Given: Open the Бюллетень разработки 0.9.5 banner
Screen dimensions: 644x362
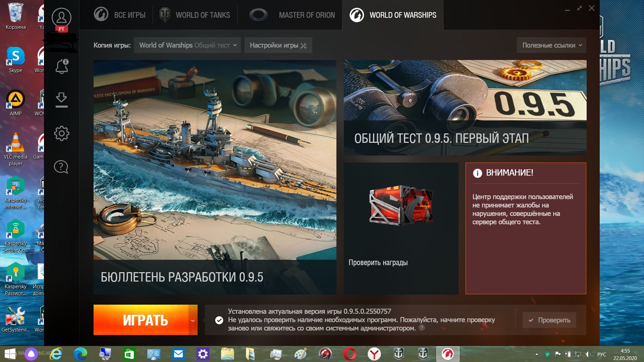Looking at the screenshot, I should [215, 177].
